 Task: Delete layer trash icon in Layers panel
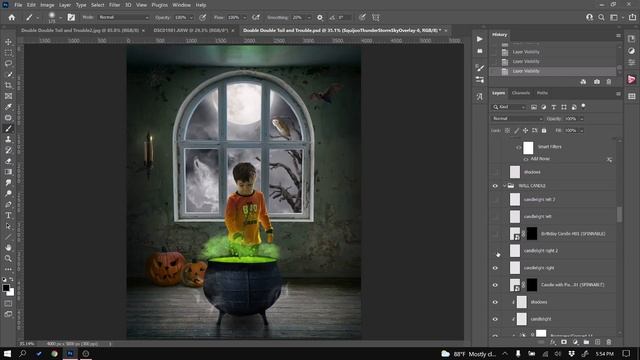point(609,342)
